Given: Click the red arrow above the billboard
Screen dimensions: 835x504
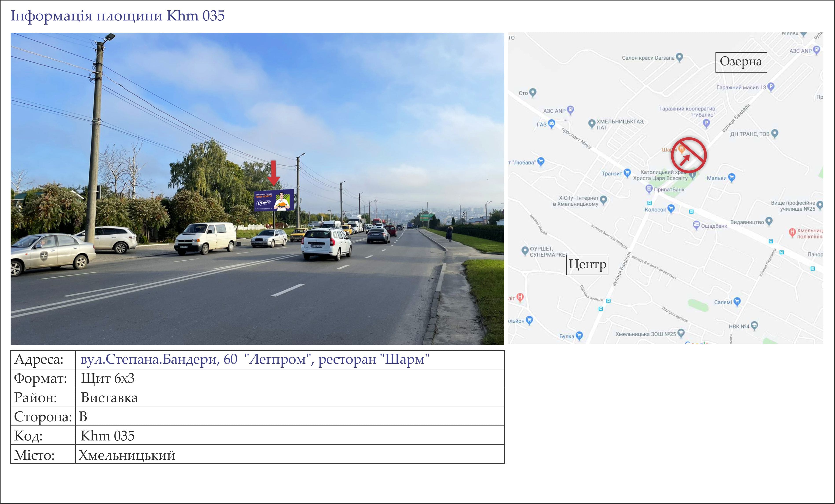Looking at the screenshot, I should pos(273,173).
